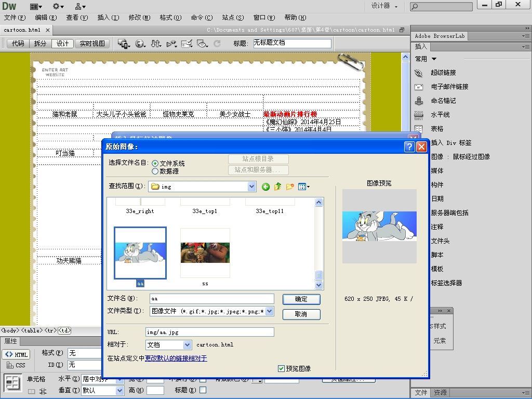Switch to CSS properties mode
This screenshot has width=532, height=399.
click(16, 365)
